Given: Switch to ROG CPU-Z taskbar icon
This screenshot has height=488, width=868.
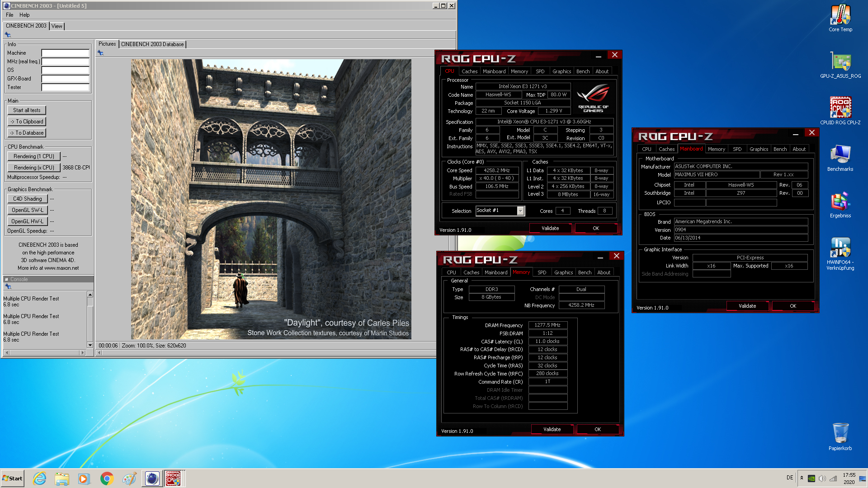Looking at the screenshot, I should [173, 479].
